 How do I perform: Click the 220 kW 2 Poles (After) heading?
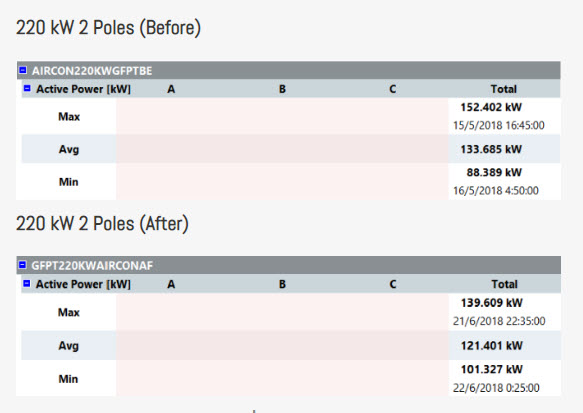(102, 224)
